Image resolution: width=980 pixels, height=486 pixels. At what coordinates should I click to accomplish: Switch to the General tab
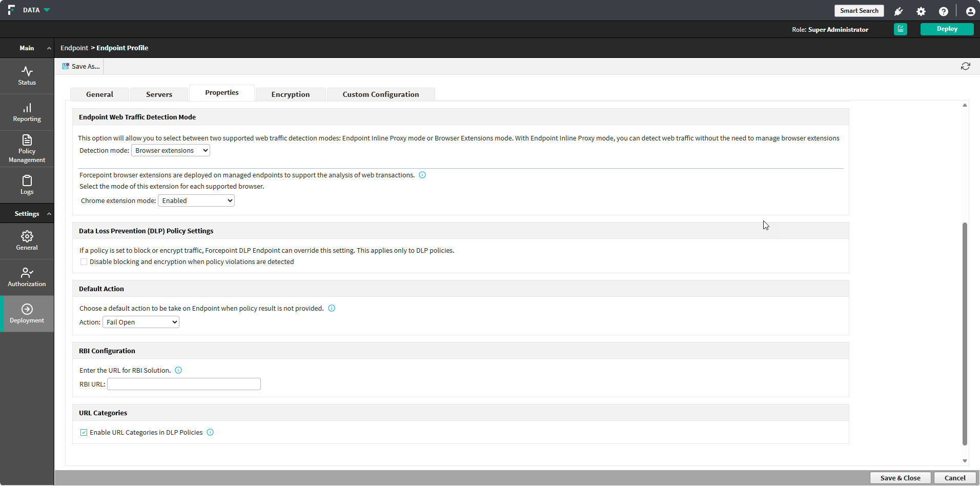(x=99, y=94)
